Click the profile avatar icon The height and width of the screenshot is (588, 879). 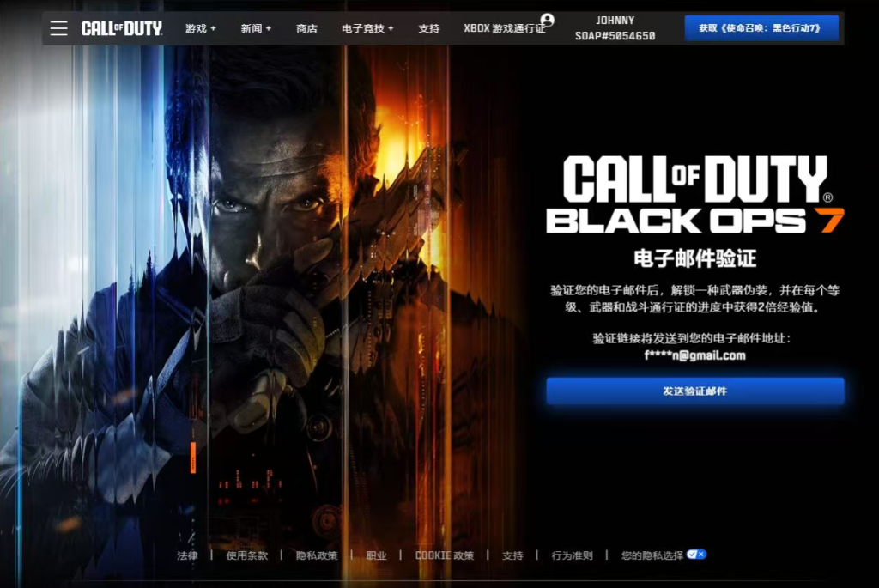point(548,20)
